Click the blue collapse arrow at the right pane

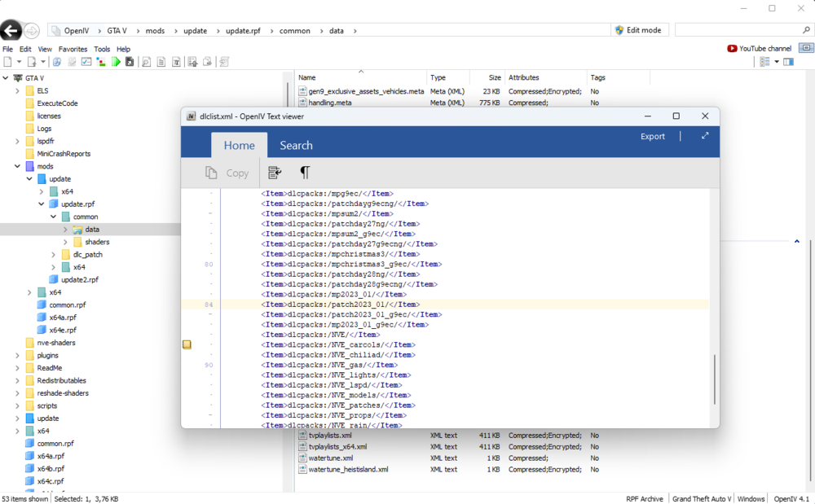point(797,241)
